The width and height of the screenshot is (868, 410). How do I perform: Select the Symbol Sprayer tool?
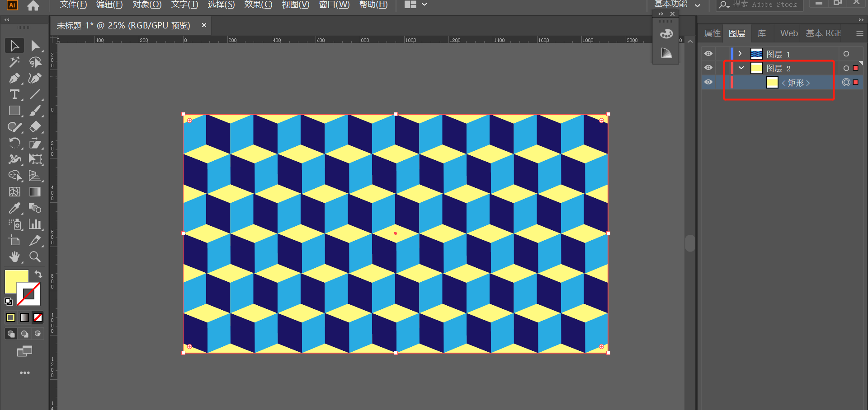(14, 224)
